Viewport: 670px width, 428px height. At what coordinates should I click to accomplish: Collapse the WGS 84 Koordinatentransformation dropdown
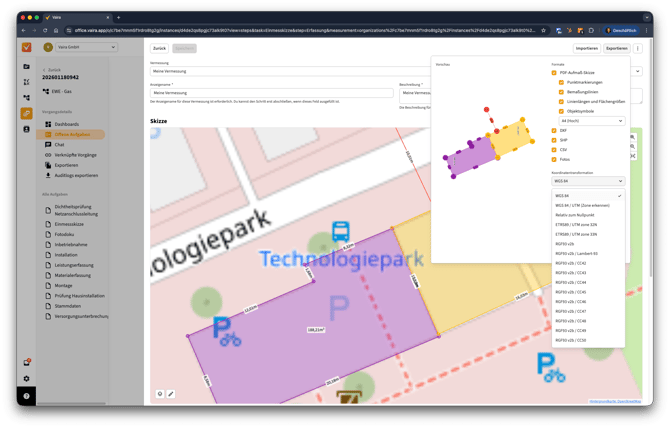(588, 181)
